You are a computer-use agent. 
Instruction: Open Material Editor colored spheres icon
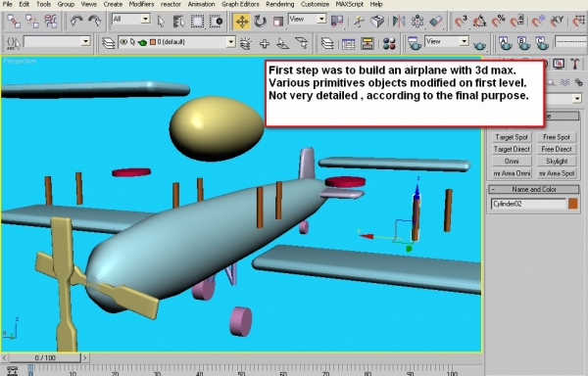pos(389,43)
